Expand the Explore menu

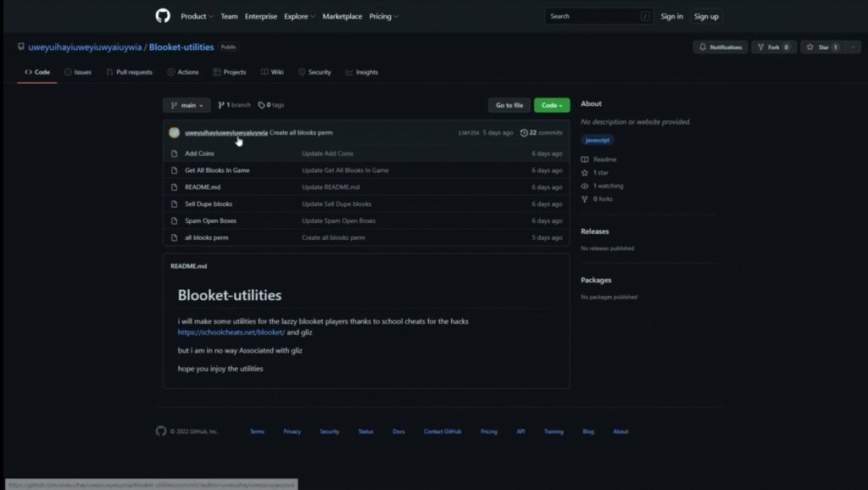tap(299, 17)
